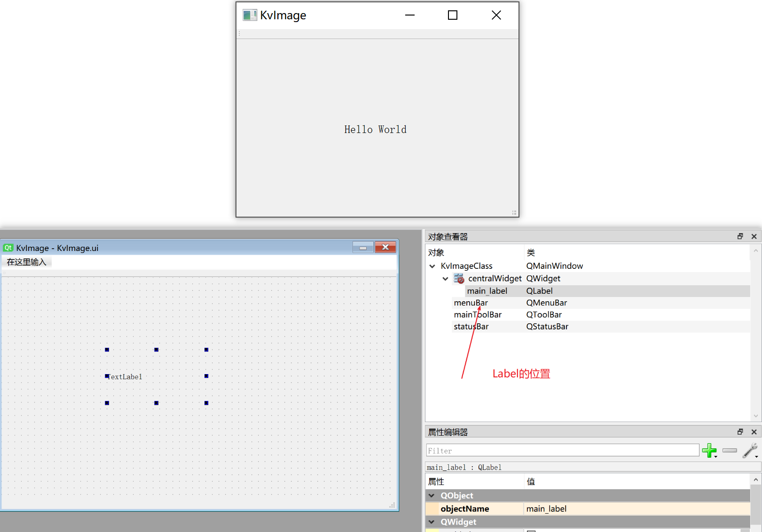Viewport: 762px width, 532px height.
Task: Float the 对象查看器 panel
Action: tap(740, 236)
